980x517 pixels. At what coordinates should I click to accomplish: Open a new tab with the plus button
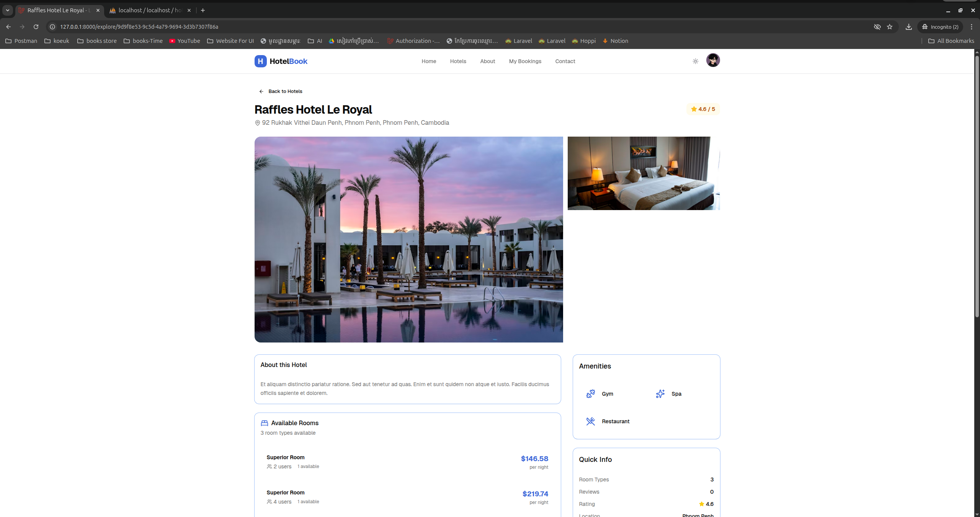[203, 10]
